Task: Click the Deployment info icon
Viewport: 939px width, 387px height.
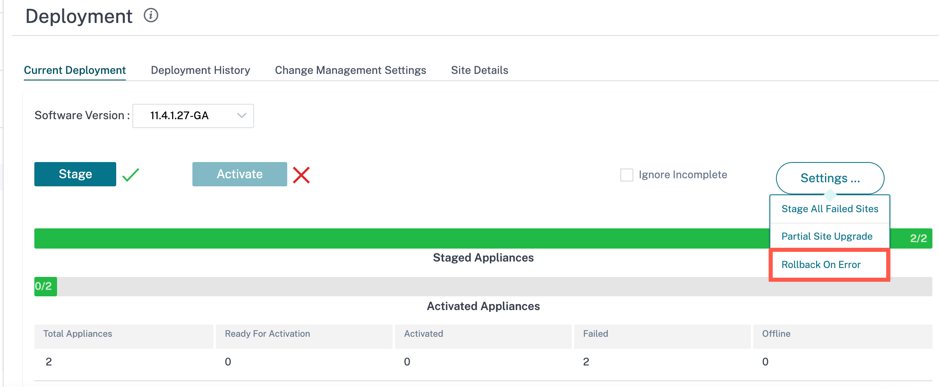Action: (151, 16)
